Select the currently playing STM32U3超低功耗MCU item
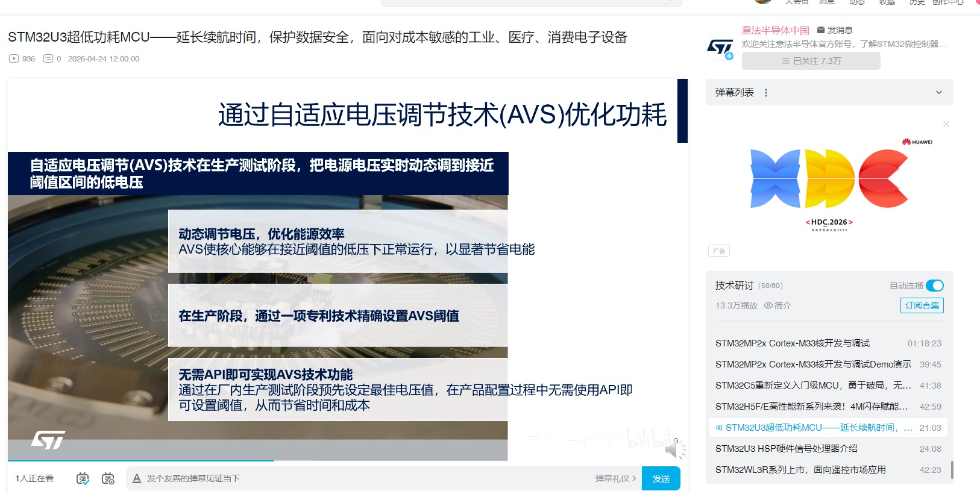Image resolution: width=980 pixels, height=494 pixels. [x=828, y=428]
